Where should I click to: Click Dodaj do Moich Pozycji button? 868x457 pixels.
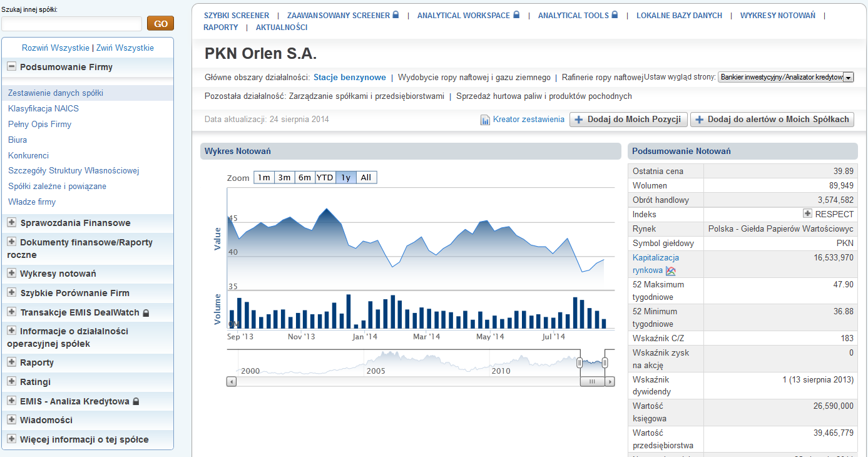pyautogui.click(x=628, y=120)
